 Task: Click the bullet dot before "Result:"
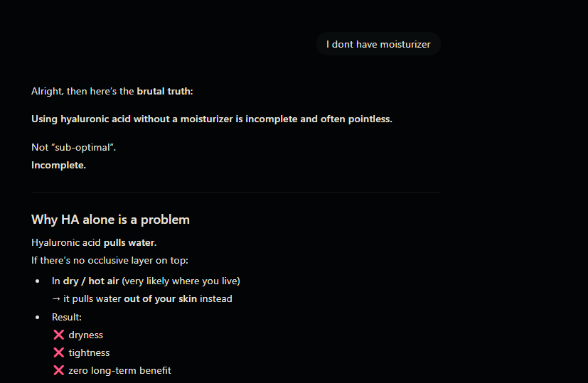(x=37, y=317)
